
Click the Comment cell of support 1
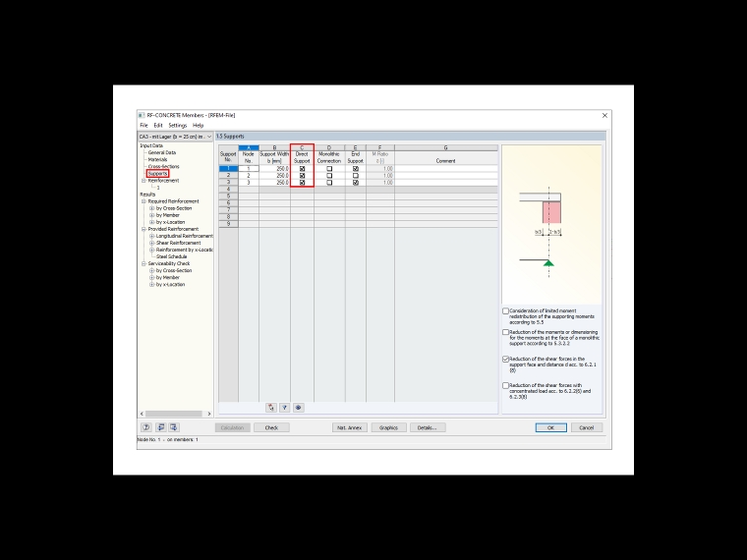click(446, 169)
